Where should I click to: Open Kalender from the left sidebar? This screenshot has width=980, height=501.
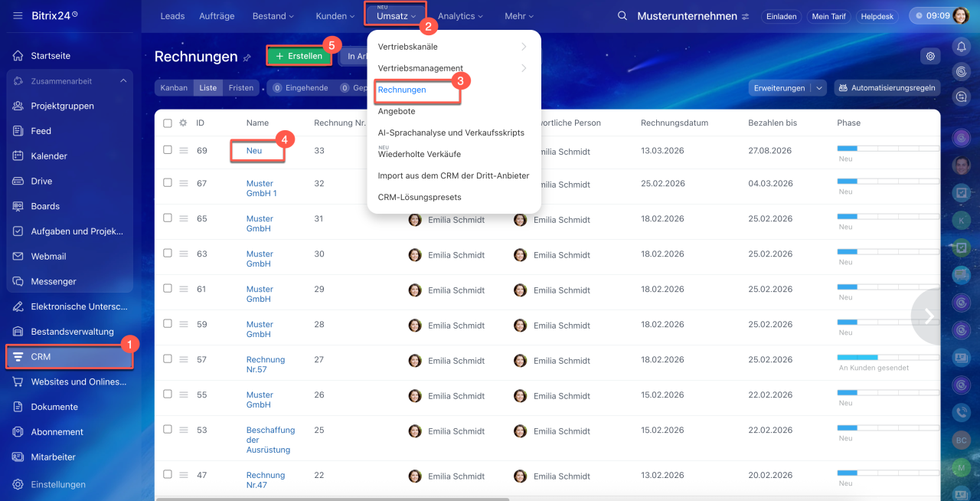tap(49, 156)
